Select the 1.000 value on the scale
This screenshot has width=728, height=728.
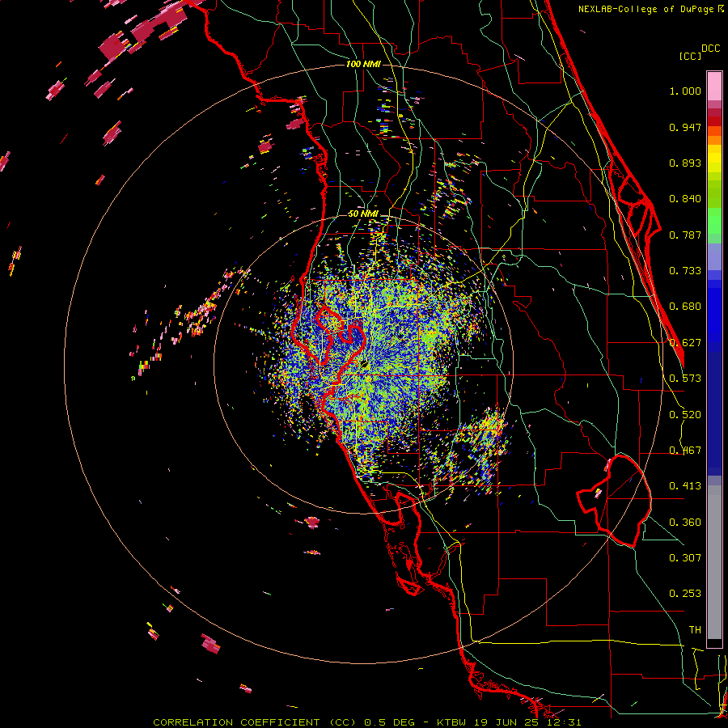point(685,91)
